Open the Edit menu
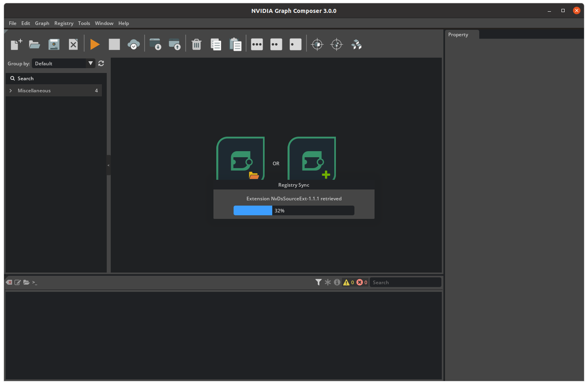588x385 pixels. pos(26,23)
